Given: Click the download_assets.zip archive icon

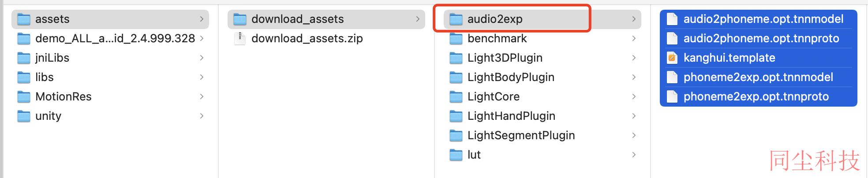Looking at the screenshot, I should [x=239, y=38].
